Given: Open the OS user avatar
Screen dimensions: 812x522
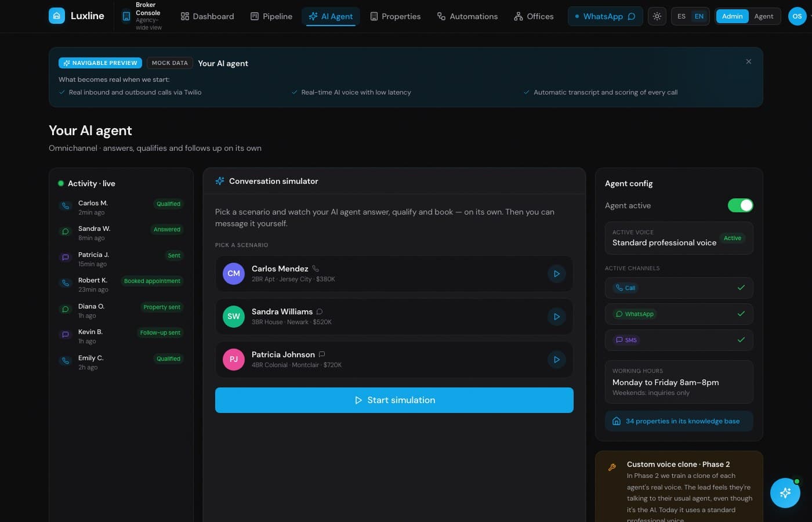Looking at the screenshot, I should point(797,16).
